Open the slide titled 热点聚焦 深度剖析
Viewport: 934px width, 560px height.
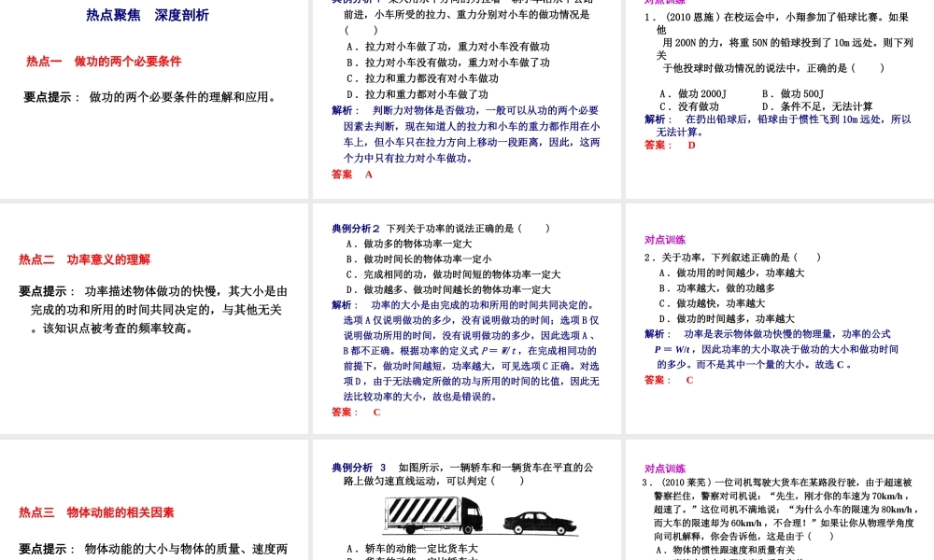[x=154, y=99]
